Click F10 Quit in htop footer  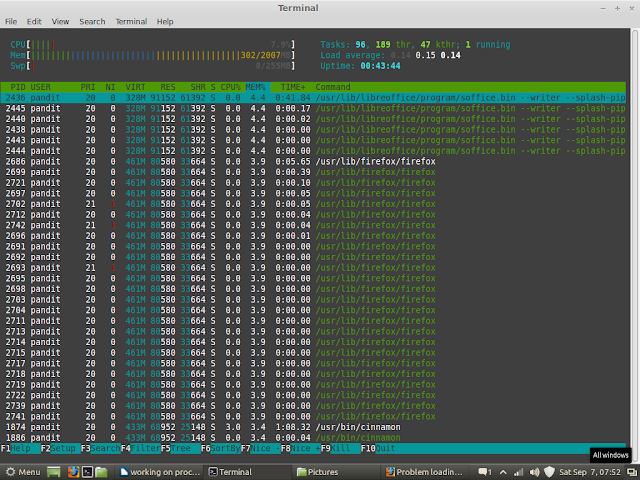click(378, 448)
